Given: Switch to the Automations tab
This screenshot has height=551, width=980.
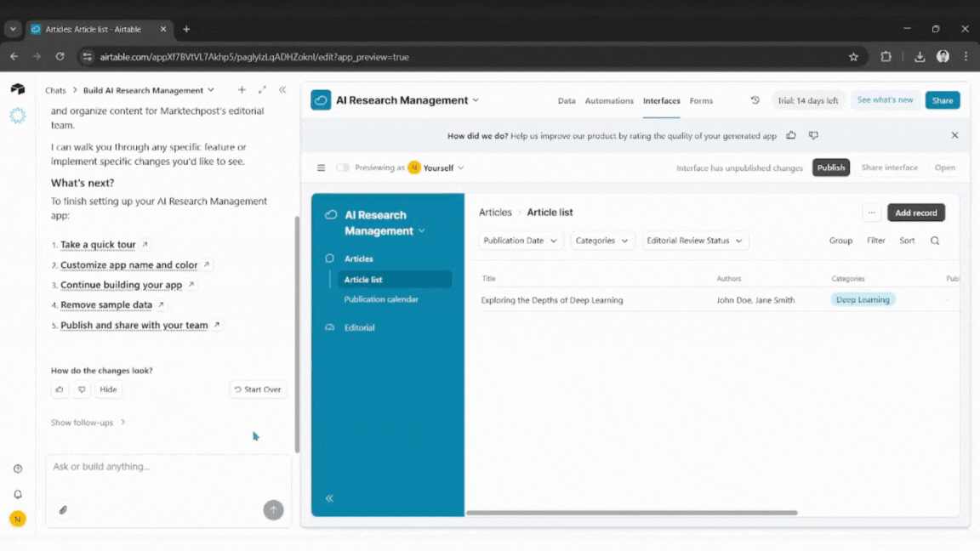Looking at the screenshot, I should 609,100.
